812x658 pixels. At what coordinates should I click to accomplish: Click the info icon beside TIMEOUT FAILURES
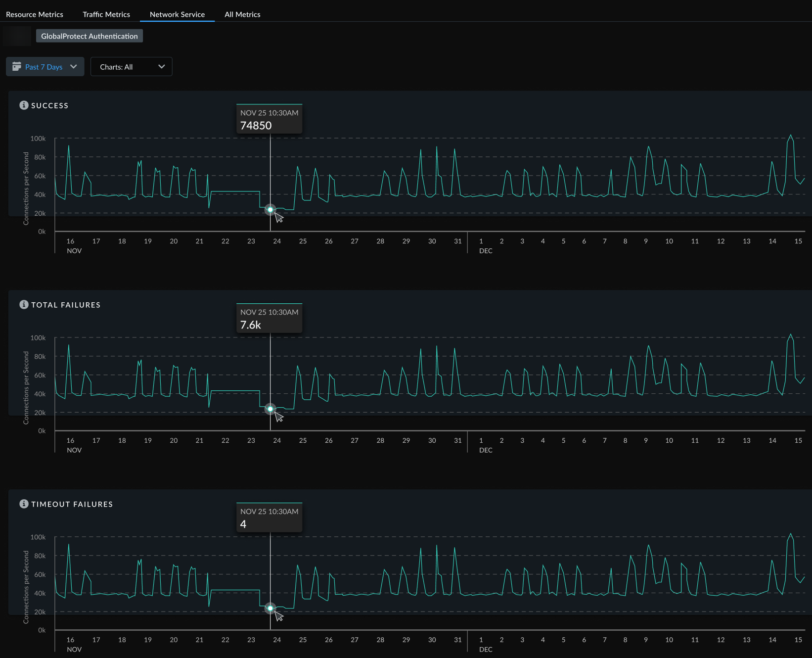(24, 504)
